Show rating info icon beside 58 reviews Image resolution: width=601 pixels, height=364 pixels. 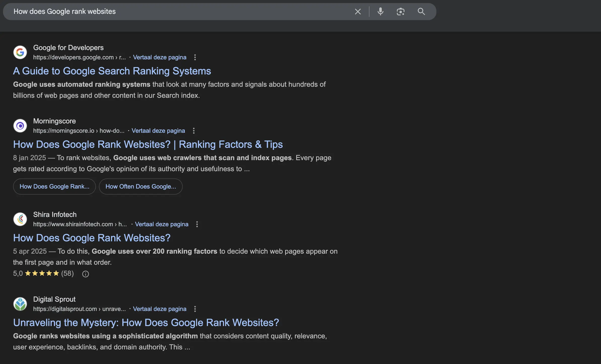(86, 274)
